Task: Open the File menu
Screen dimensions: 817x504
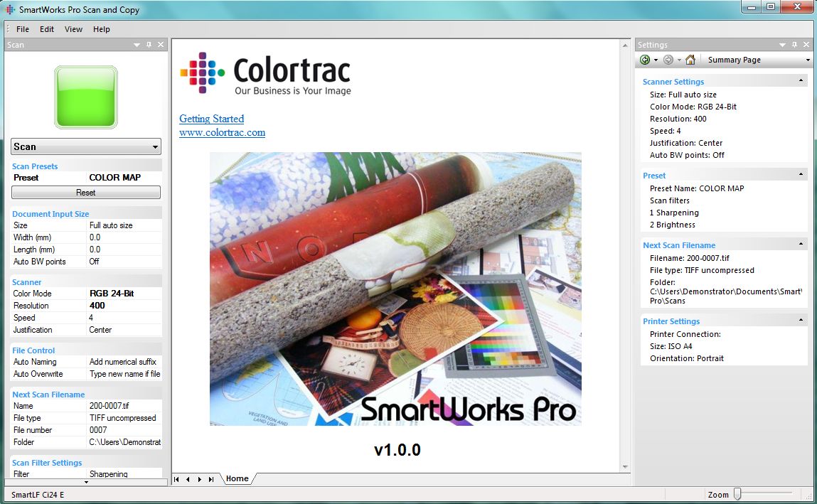Action: point(23,29)
